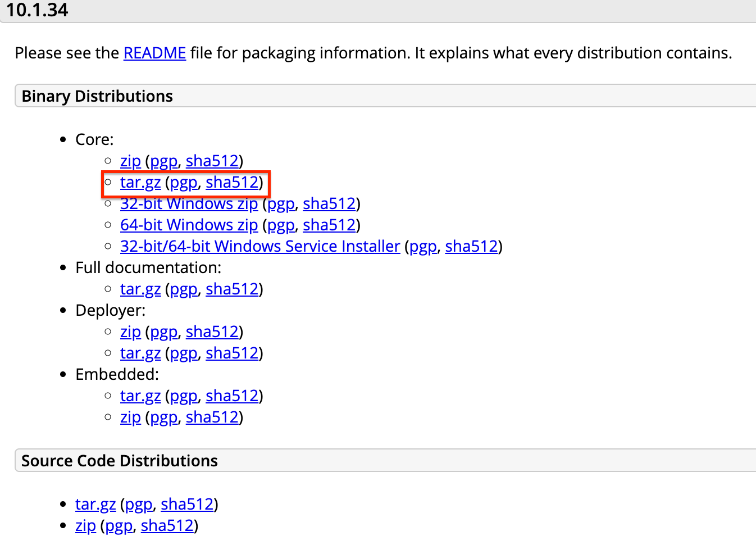Download the Embedded zip file
The width and height of the screenshot is (756, 554).
point(130,417)
